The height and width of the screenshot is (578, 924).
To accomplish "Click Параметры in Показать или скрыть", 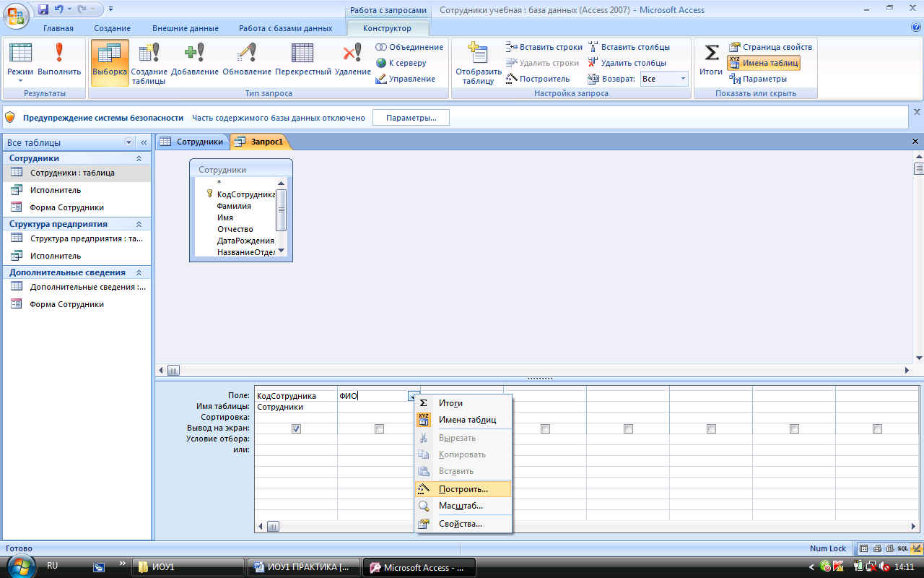I will 758,79.
